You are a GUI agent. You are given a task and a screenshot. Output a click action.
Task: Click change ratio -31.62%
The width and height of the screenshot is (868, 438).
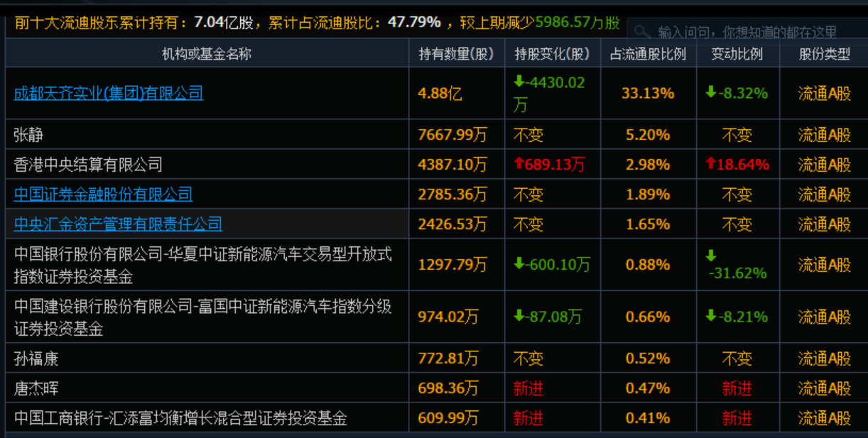[737, 264]
